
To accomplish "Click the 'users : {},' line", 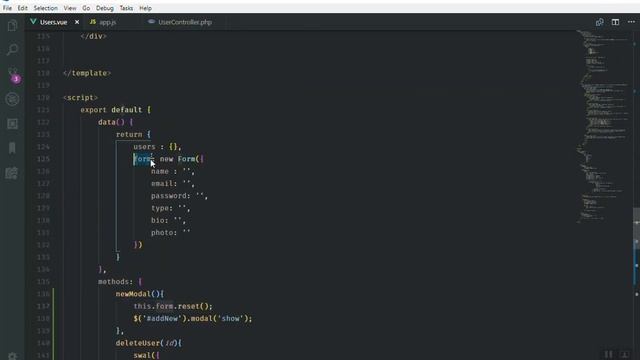I will [157, 147].
